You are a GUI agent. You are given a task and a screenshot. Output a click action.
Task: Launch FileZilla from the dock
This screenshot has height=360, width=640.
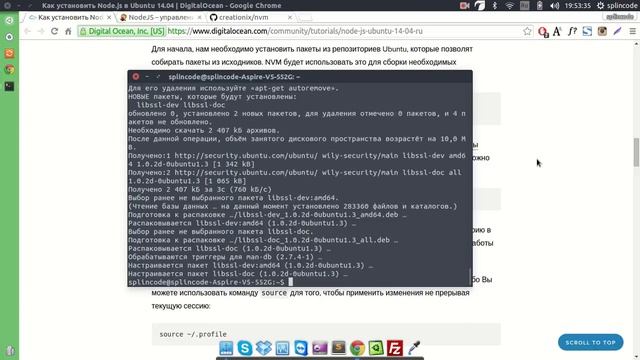coord(395,348)
